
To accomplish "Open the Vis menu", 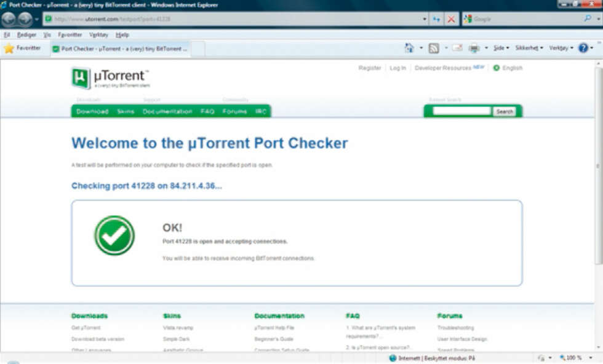I will click(x=47, y=34).
